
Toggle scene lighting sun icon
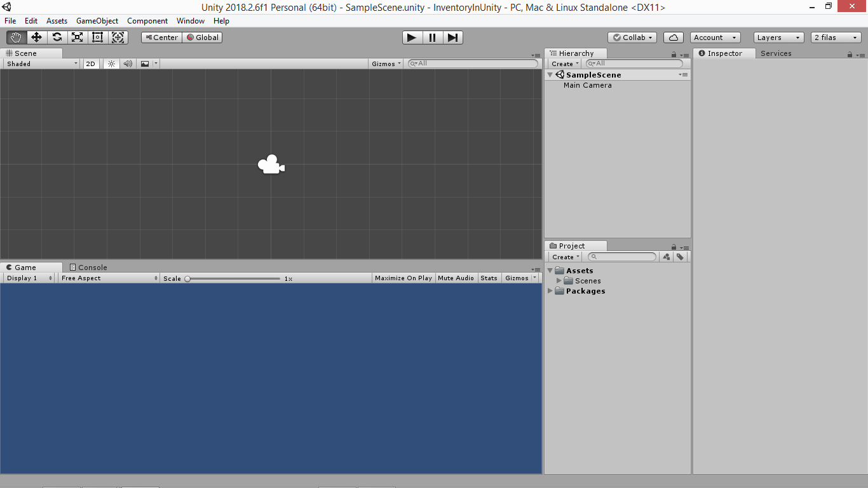click(111, 64)
